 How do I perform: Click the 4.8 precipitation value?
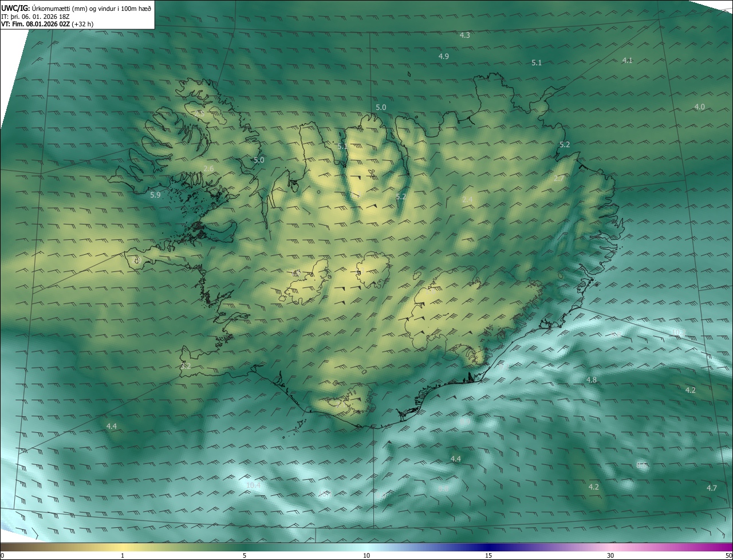coord(592,380)
